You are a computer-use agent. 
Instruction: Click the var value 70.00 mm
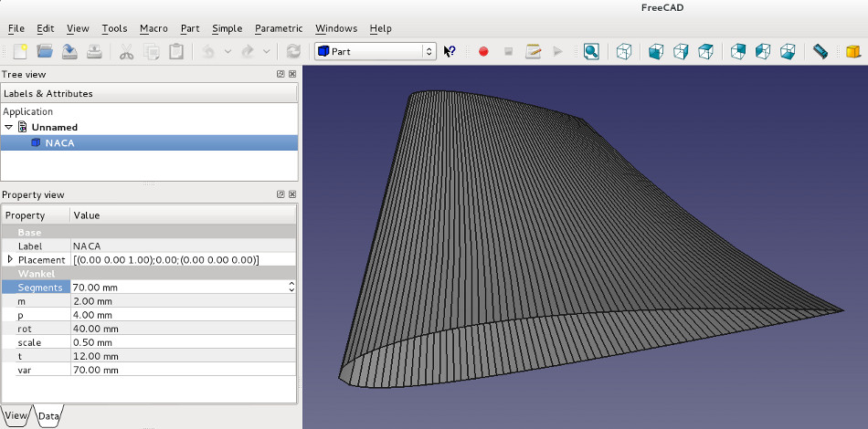[x=184, y=370]
